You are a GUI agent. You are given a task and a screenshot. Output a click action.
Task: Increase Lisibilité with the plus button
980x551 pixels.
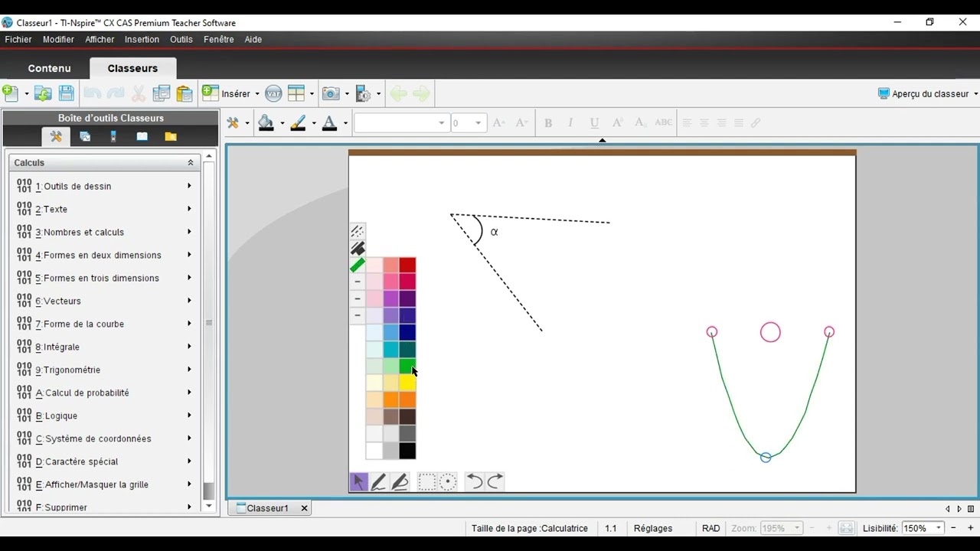[971, 528]
